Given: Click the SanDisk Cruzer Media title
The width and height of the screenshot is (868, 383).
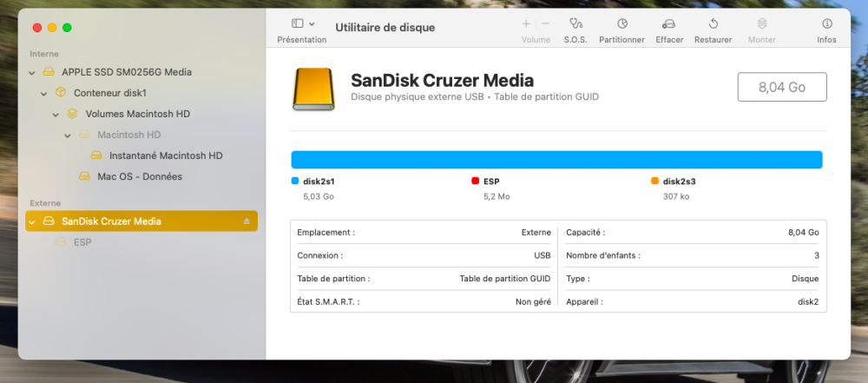Looking at the screenshot, I should pyautogui.click(x=443, y=81).
